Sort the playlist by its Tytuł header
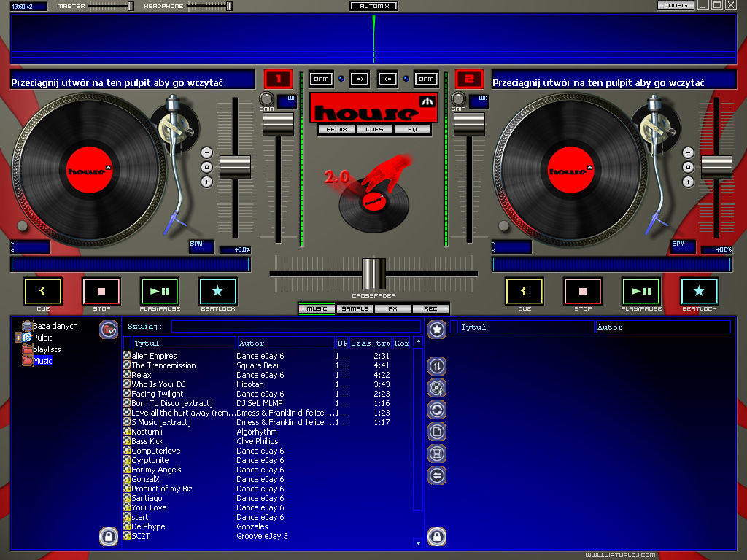This screenshot has width=747, height=560. tap(527, 327)
